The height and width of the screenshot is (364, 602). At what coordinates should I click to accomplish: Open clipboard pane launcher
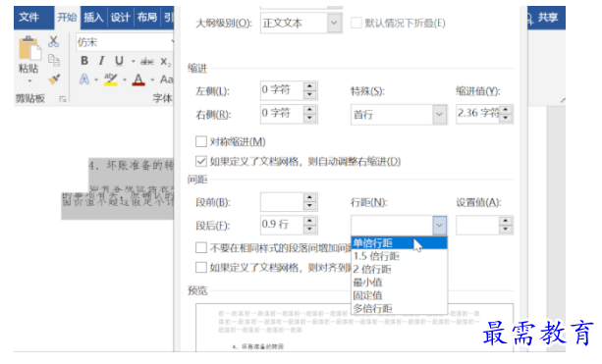tap(62, 99)
